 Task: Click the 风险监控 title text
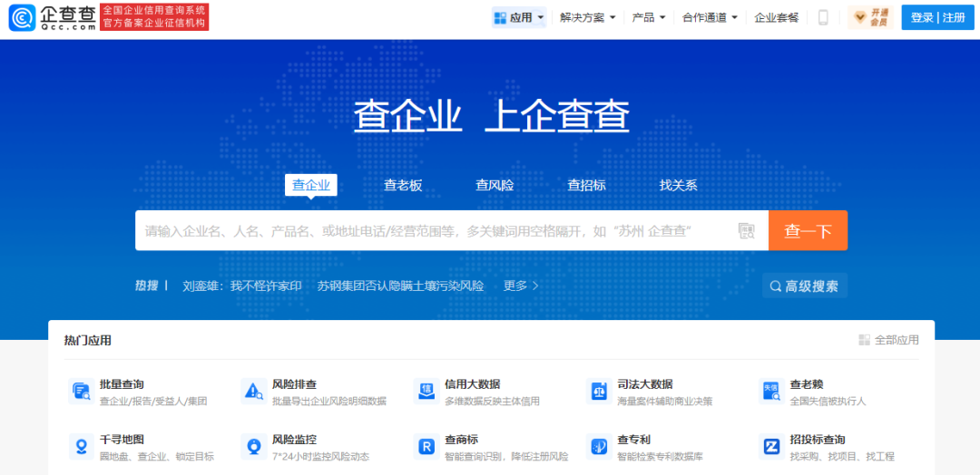click(294, 440)
